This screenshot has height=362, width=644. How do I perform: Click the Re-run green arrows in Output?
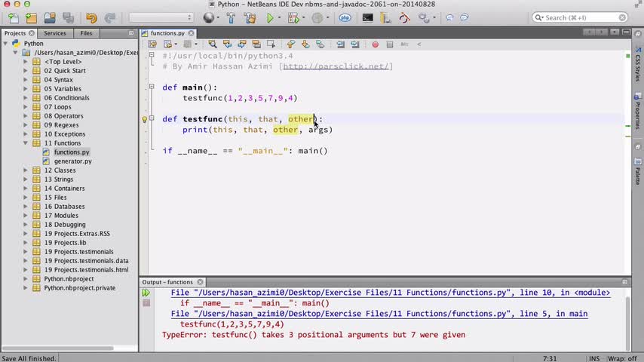pos(146,293)
